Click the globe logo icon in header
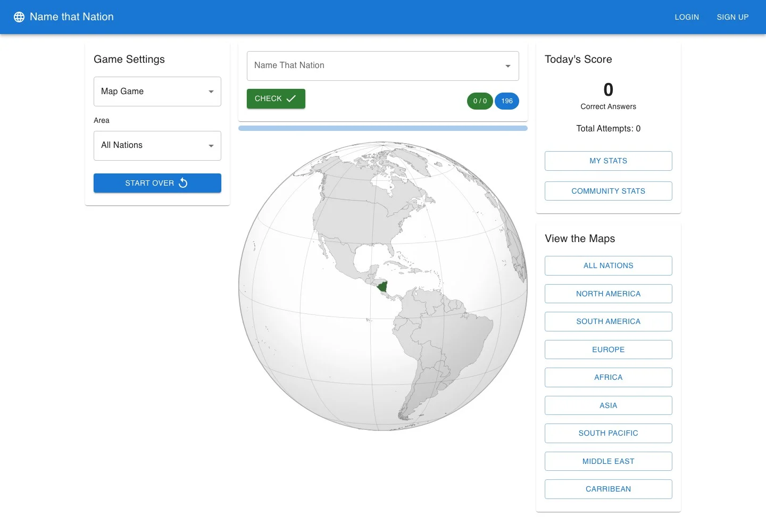 click(x=19, y=17)
